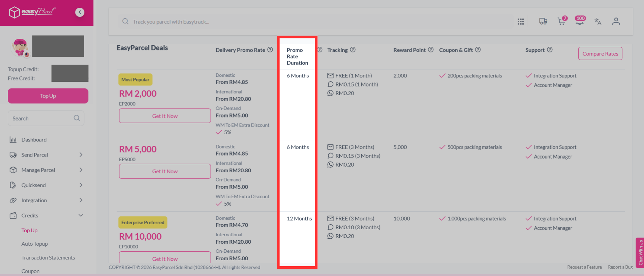644x276 pixels.
Task: Click the Reward Point help icon
Action: coord(431,50)
